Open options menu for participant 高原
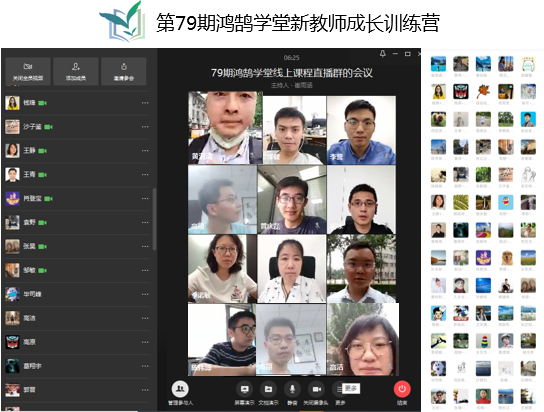The height and width of the screenshot is (412, 544). (145, 342)
